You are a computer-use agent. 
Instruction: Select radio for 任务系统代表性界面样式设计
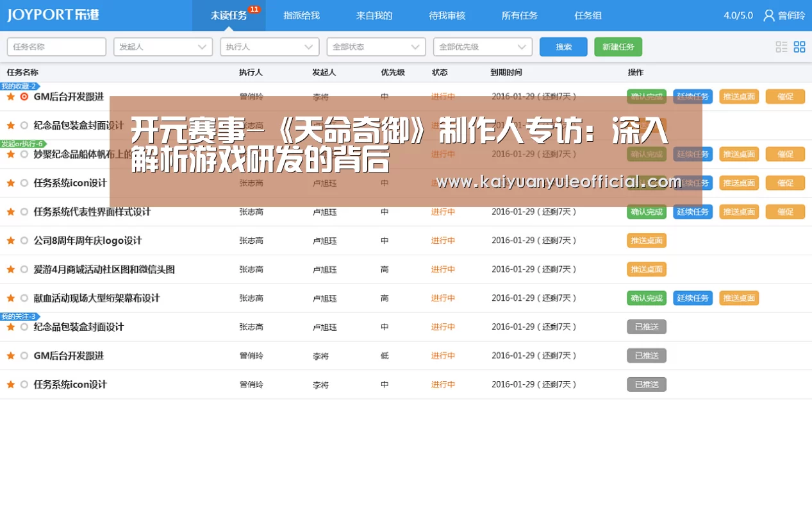point(24,212)
